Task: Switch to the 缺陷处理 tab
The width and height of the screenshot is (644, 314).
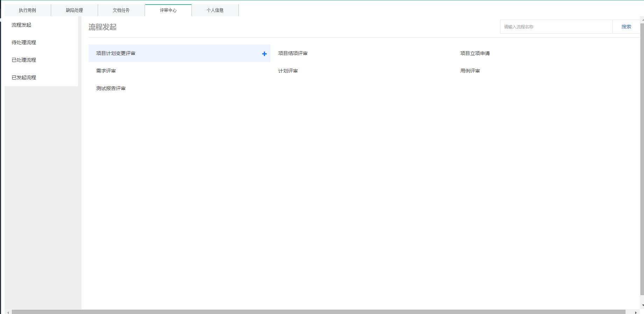Action: pyautogui.click(x=75, y=10)
